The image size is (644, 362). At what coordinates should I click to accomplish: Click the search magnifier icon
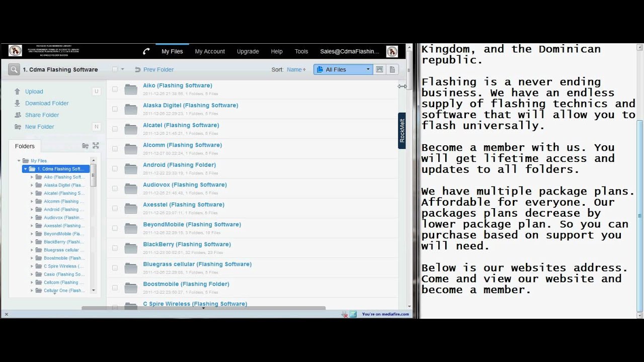(x=14, y=69)
